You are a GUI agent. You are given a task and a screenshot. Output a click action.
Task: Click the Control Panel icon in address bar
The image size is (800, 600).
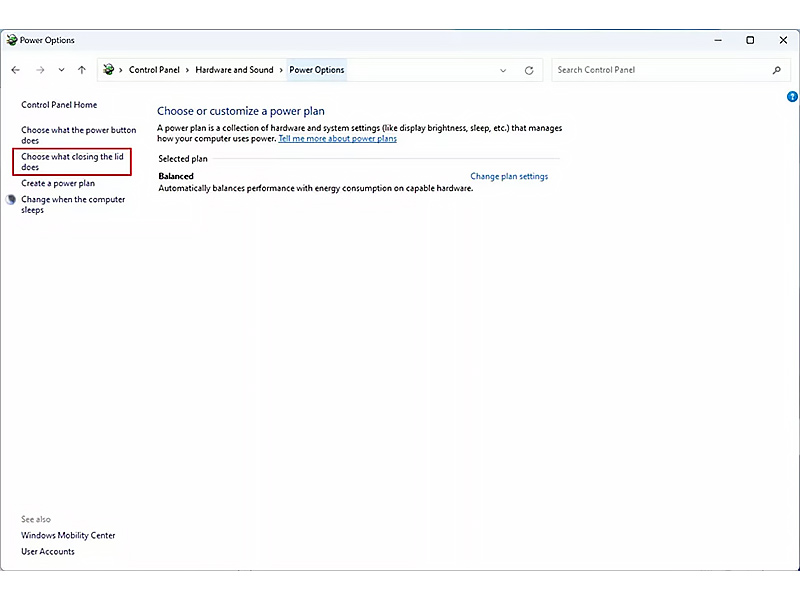tap(108, 69)
